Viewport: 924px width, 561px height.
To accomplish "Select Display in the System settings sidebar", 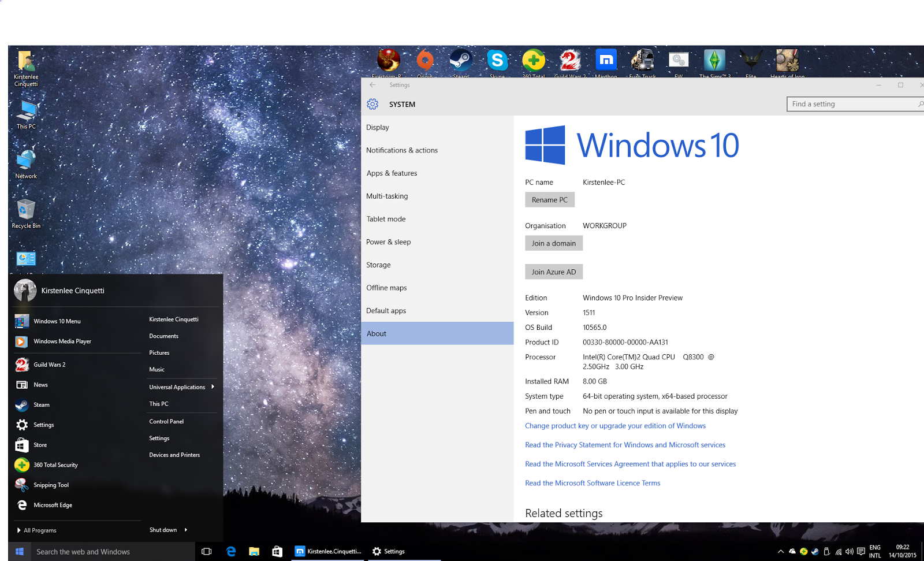I will pyautogui.click(x=378, y=127).
